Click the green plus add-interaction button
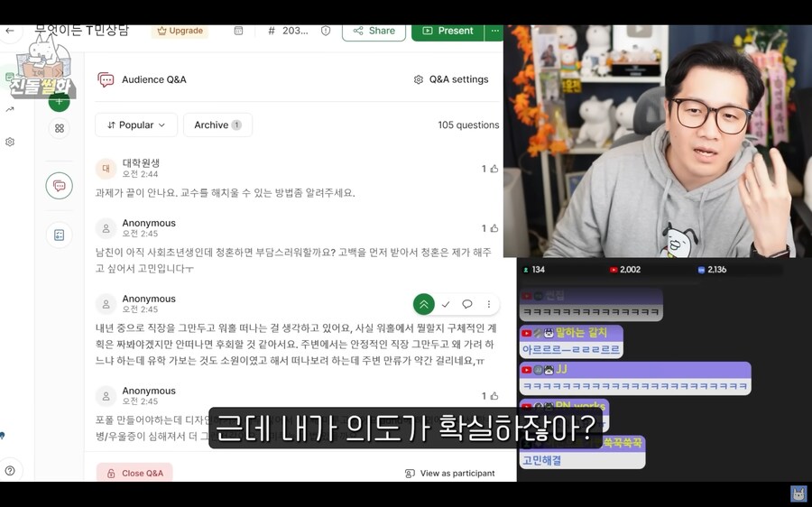Viewport: 812px width, 507px height. click(x=59, y=101)
